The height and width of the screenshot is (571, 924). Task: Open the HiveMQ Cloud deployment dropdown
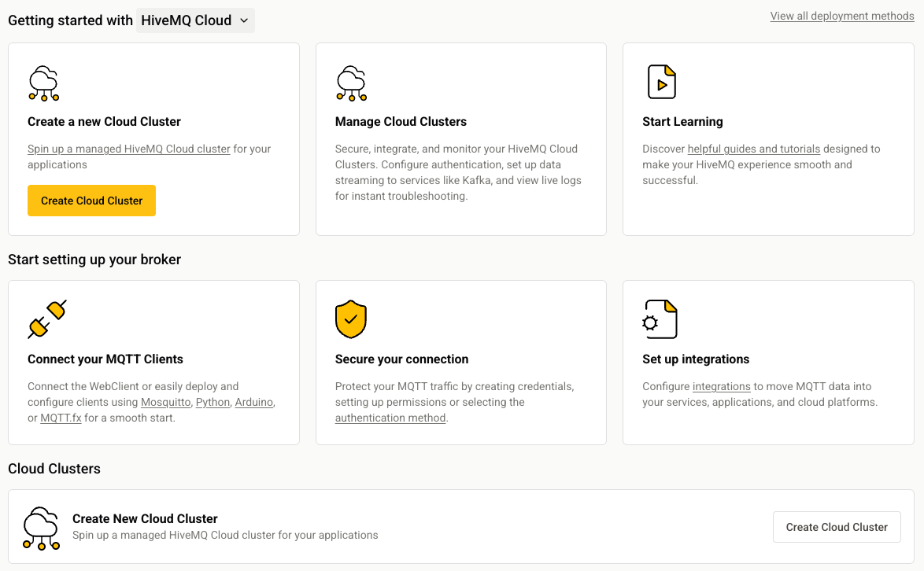pyautogui.click(x=195, y=20)
